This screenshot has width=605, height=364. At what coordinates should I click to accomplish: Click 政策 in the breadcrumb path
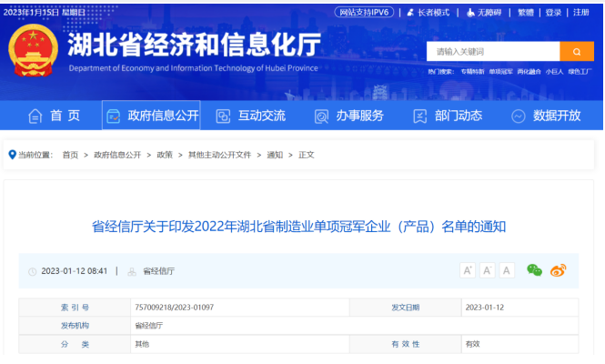coord(164,155)
